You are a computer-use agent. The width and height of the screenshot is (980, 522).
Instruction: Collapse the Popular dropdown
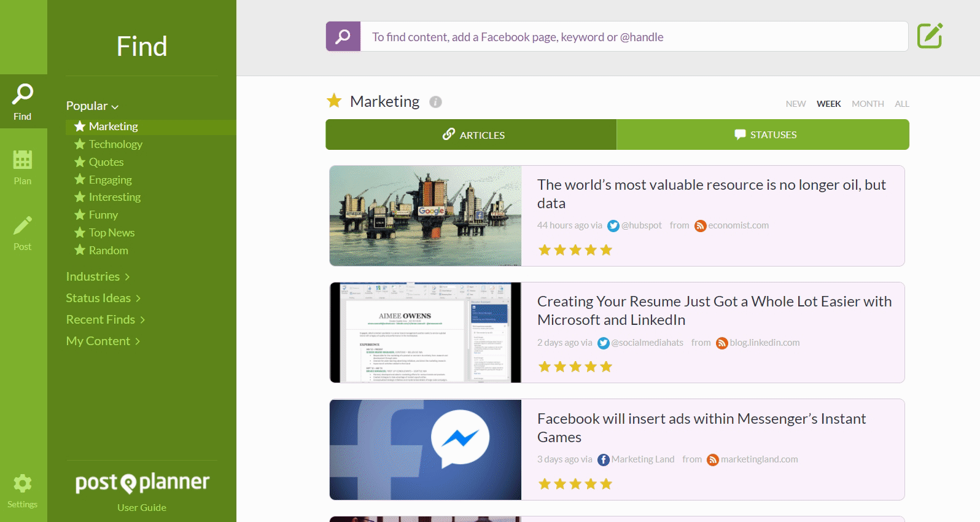click(x=92, y=106)
